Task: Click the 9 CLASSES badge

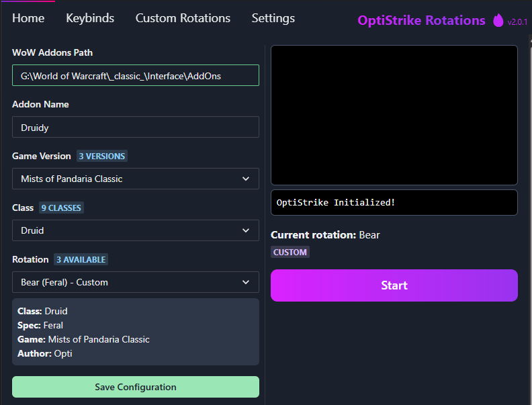Action: click(61, 208)
